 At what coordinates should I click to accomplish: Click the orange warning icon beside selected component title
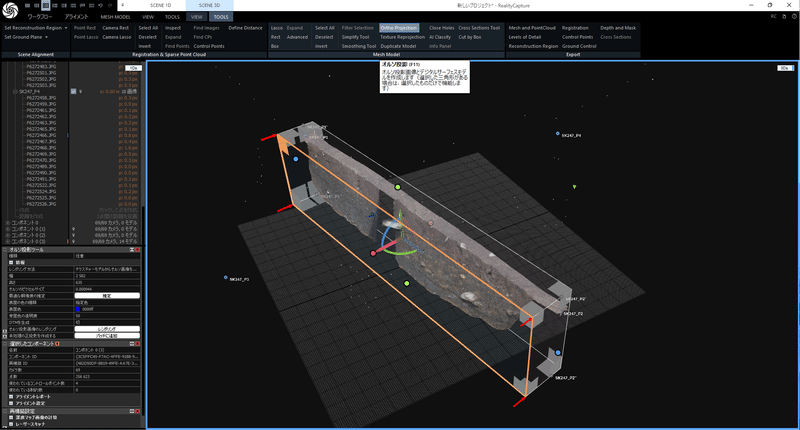pos(57,344)
